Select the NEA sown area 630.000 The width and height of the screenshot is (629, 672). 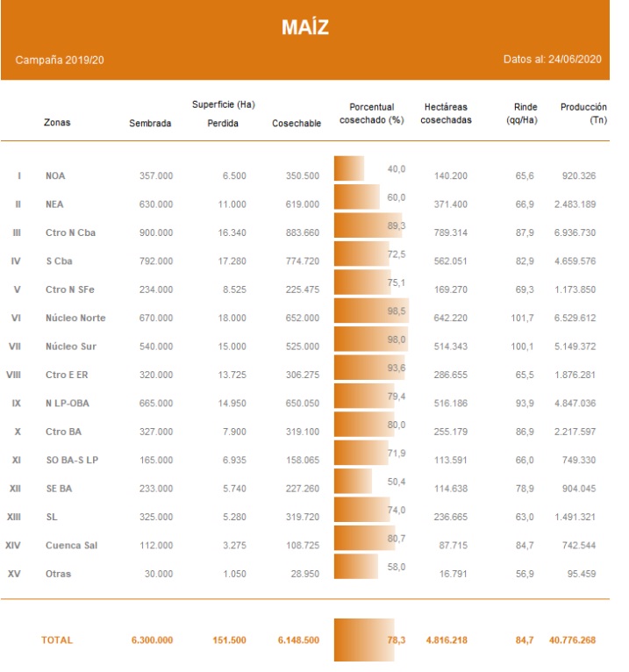pyautogui.click(x=156, y=204)
